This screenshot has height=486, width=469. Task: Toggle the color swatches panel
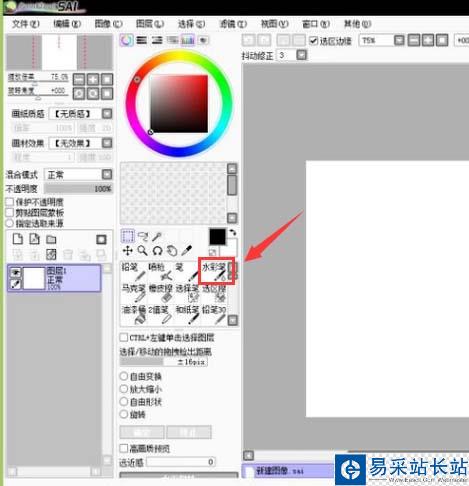point(188,40)
